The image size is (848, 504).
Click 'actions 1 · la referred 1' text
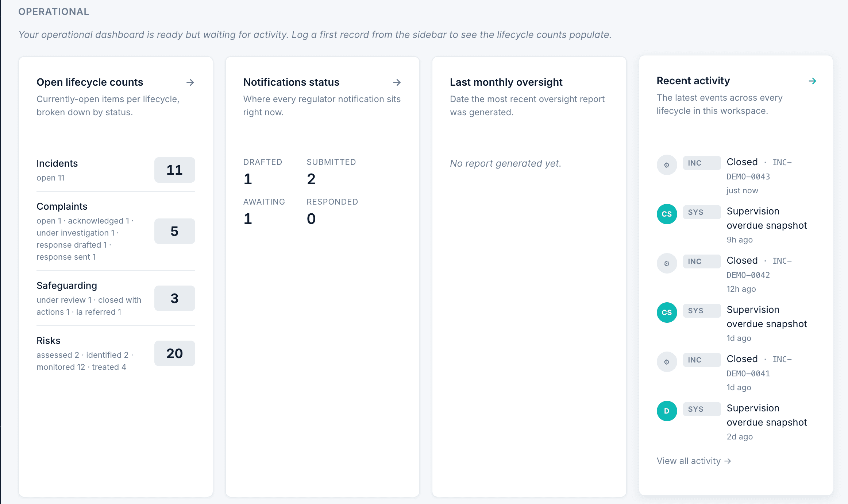click(79, 312)
